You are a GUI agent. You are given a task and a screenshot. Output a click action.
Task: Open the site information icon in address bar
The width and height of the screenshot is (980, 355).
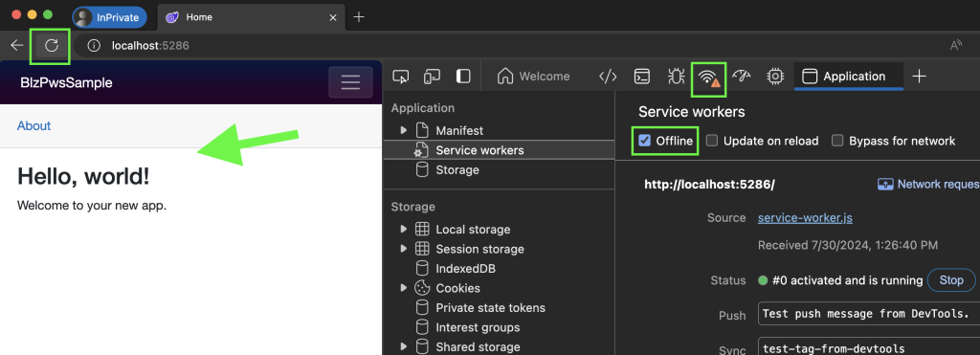(94, 45)
